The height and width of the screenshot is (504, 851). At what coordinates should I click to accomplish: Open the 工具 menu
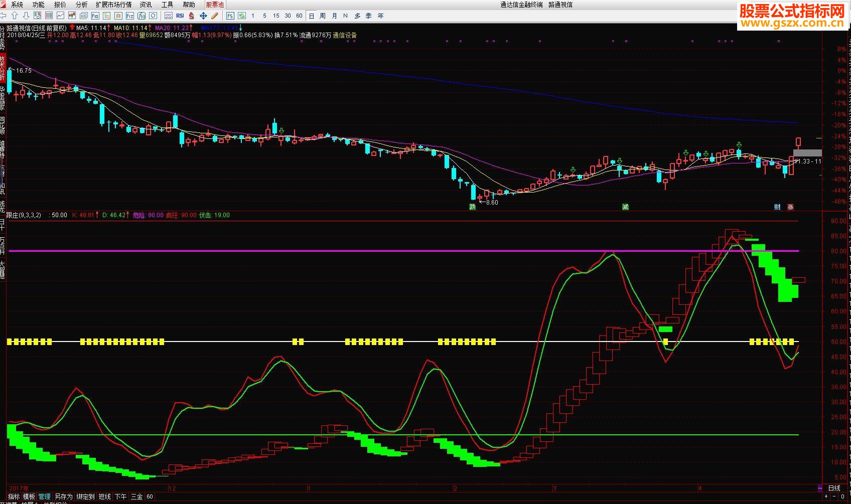(x=168, y=5)
